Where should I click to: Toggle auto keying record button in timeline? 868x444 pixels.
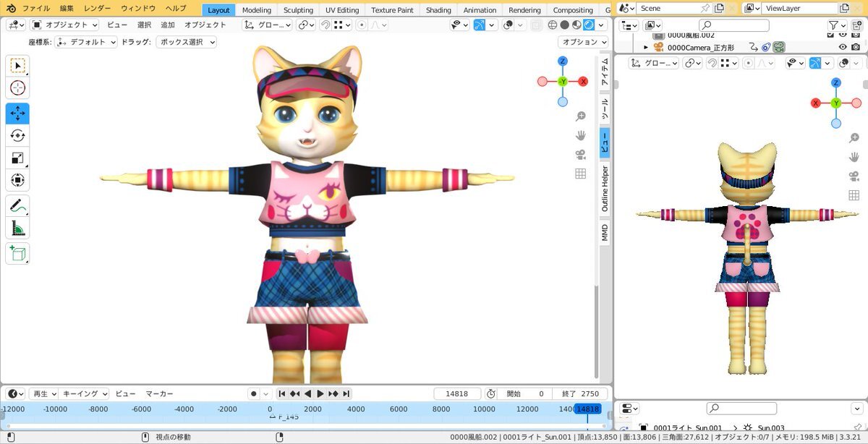[x=253, y=394]
